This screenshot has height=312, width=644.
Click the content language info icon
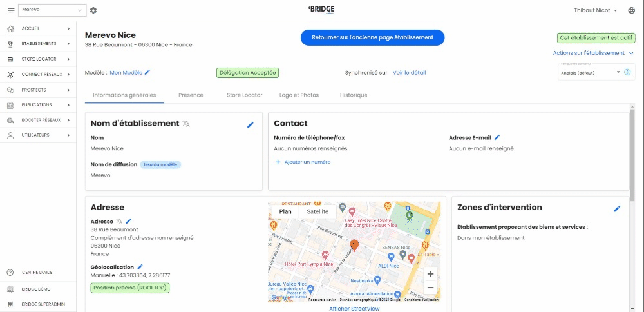[x=627, y=72]
